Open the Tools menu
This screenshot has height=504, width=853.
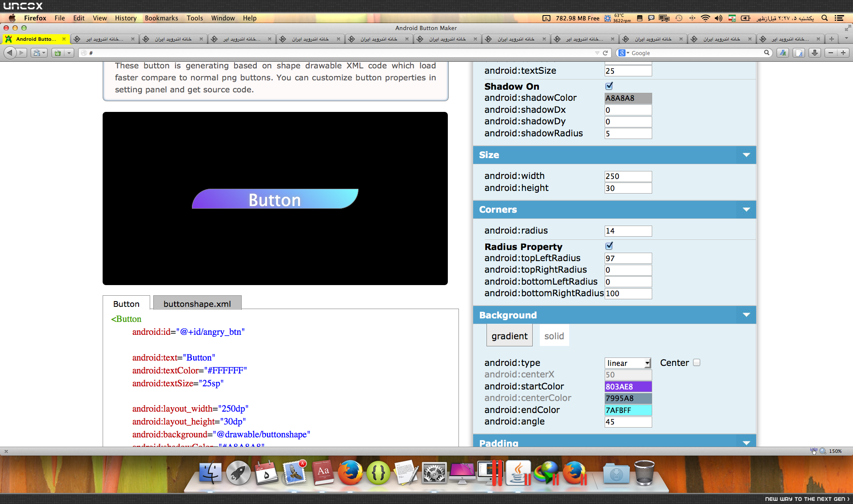[195, 18]
